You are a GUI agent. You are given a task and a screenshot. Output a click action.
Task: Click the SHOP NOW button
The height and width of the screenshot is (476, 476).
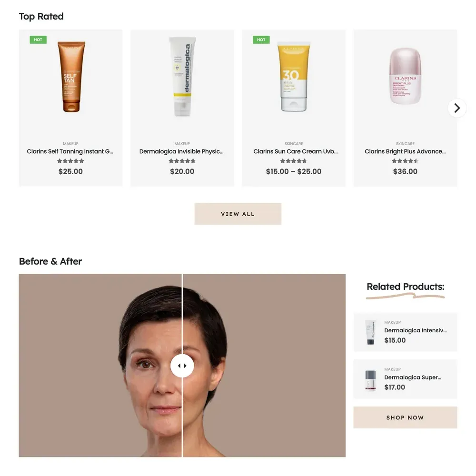[405, 417]
